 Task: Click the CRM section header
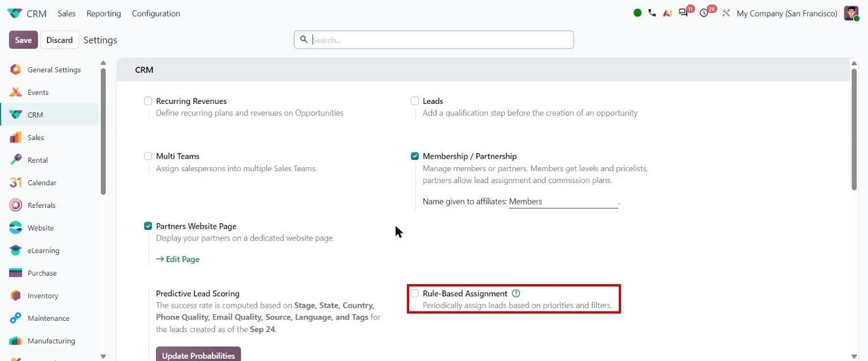(144, 69)
